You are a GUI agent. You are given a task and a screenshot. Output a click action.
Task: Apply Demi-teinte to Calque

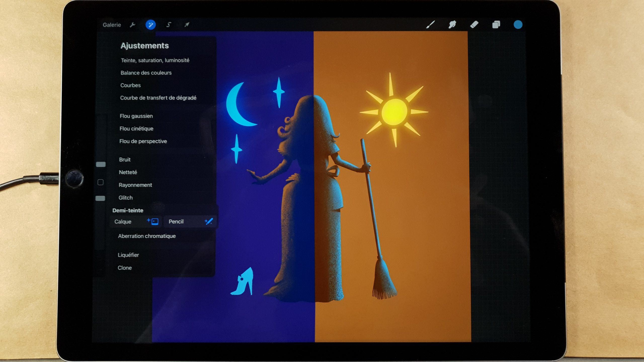pyautogui.click(x=136, y=221)
